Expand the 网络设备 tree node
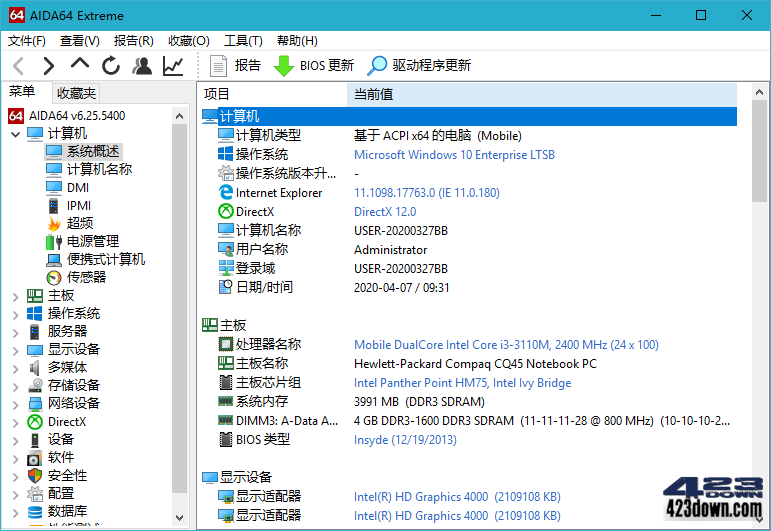 (16, 404)
